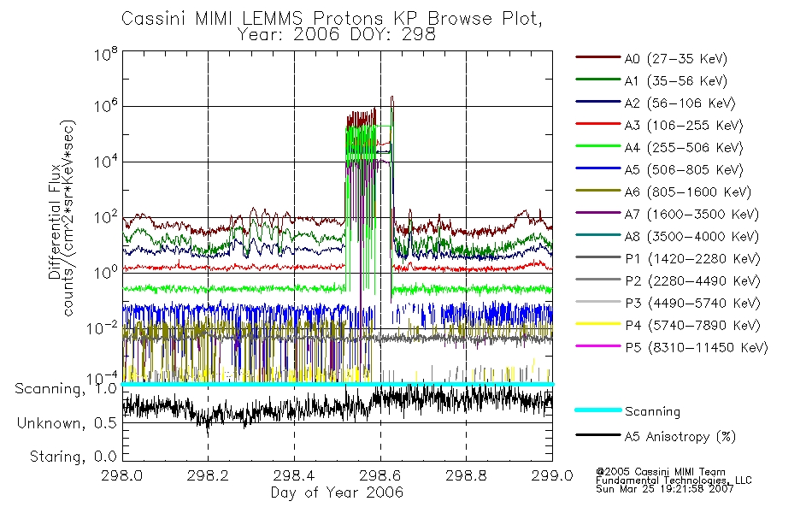This screenshot has width=812, height=513.
Task: Click the y-axis label 10^4
Action: tap(106, 161)
